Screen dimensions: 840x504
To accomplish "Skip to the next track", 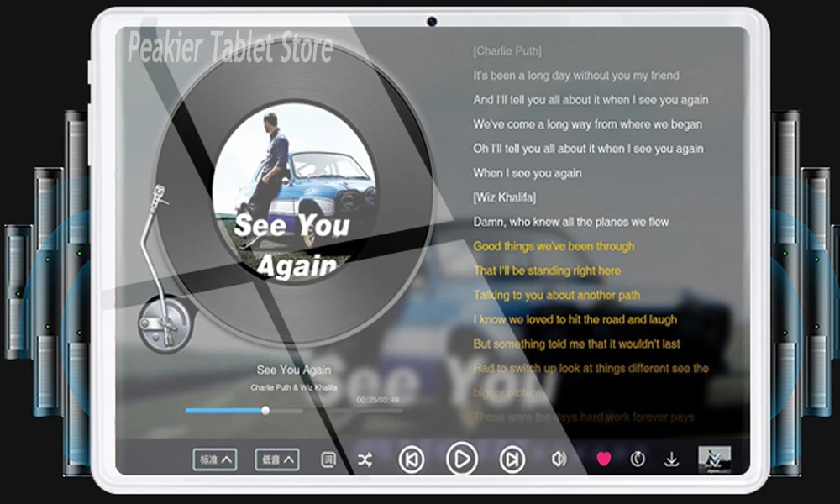I will [x=512, y=459].
